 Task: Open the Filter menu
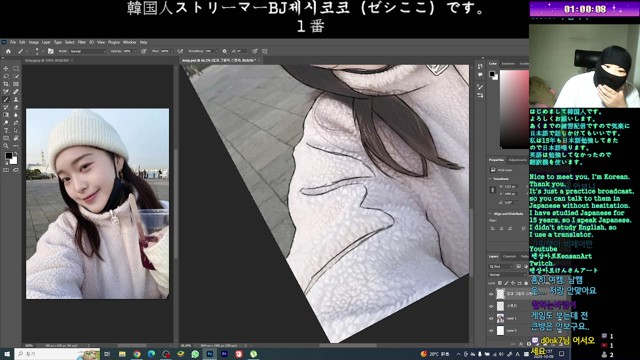[x=82, y=42]
